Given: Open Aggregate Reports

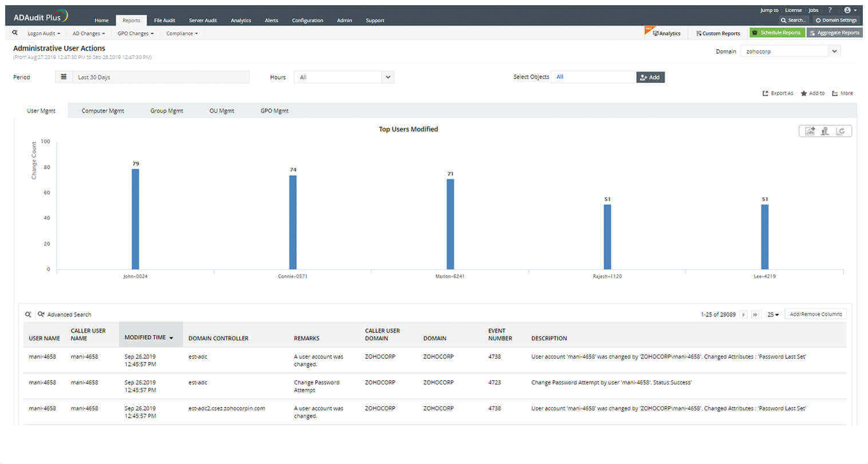Looking at the screenshot, I should 835,33.
